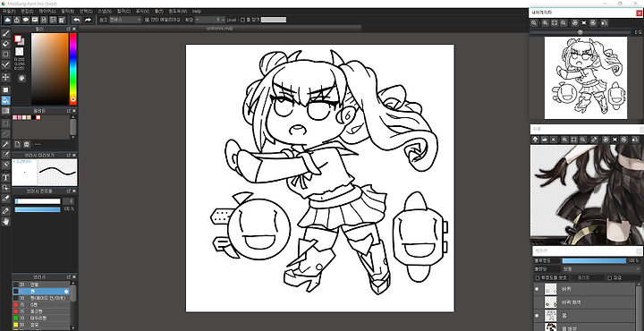Click the eyedropper icon in reference panel
Screen dimensions: 644x331
tap(594, 140)
